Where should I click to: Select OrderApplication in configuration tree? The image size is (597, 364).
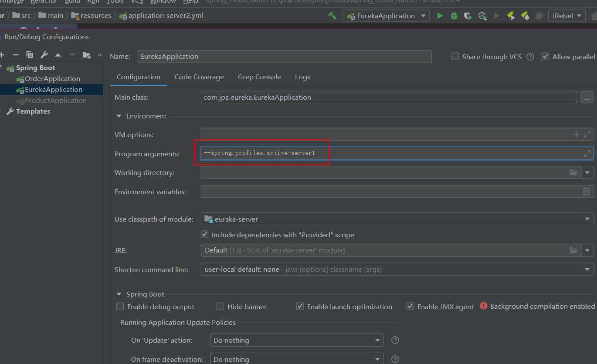tap(52, 79)
